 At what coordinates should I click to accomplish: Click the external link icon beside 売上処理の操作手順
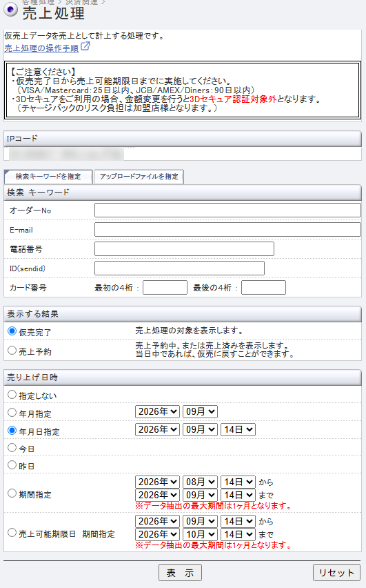click(x=85, y=46)
